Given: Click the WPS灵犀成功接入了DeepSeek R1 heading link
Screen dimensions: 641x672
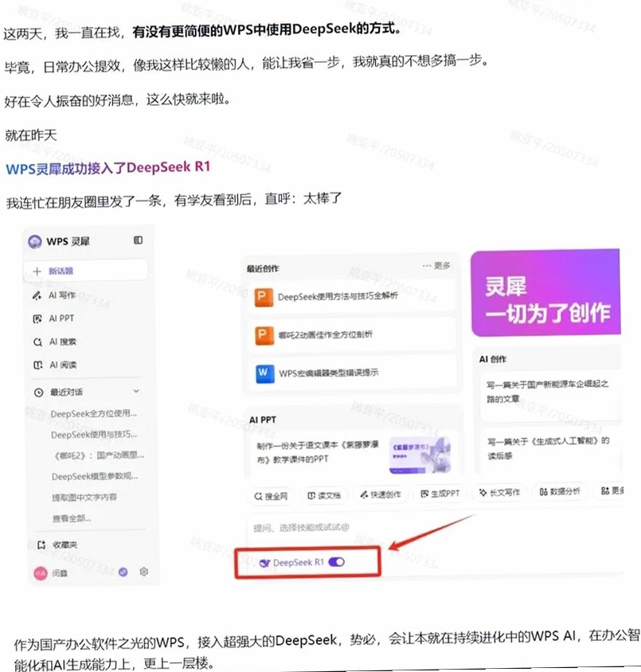Looking at the screenshot, I should (x=108, y=167).
